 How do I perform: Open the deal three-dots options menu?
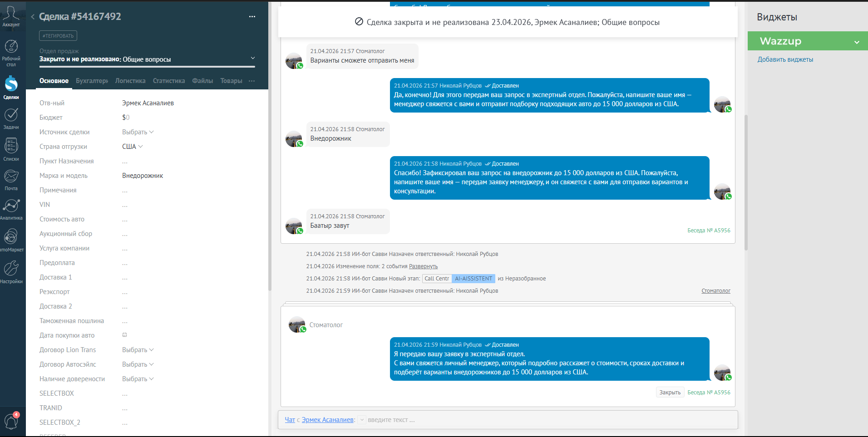(252, 17)
